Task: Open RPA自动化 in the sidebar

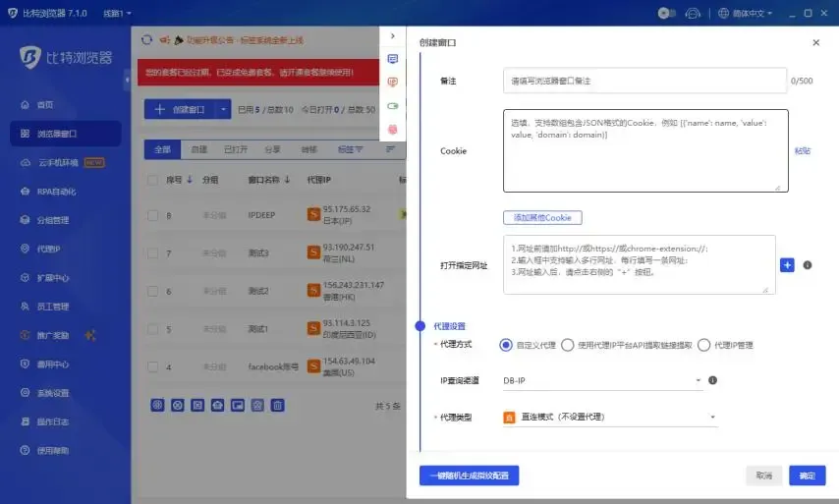Action: point(49,192)
